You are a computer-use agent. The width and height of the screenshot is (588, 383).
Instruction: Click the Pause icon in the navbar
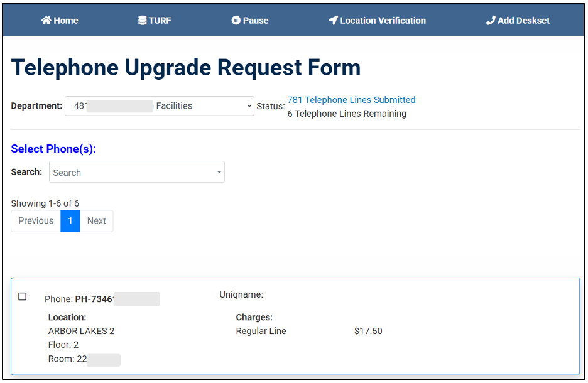click(x=235, y=20)
